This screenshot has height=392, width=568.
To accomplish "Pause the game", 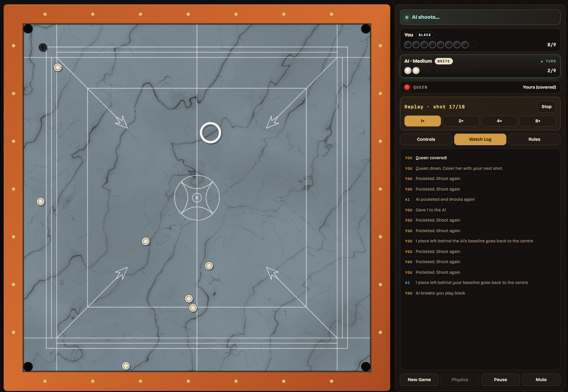I will tap(501, 380).
